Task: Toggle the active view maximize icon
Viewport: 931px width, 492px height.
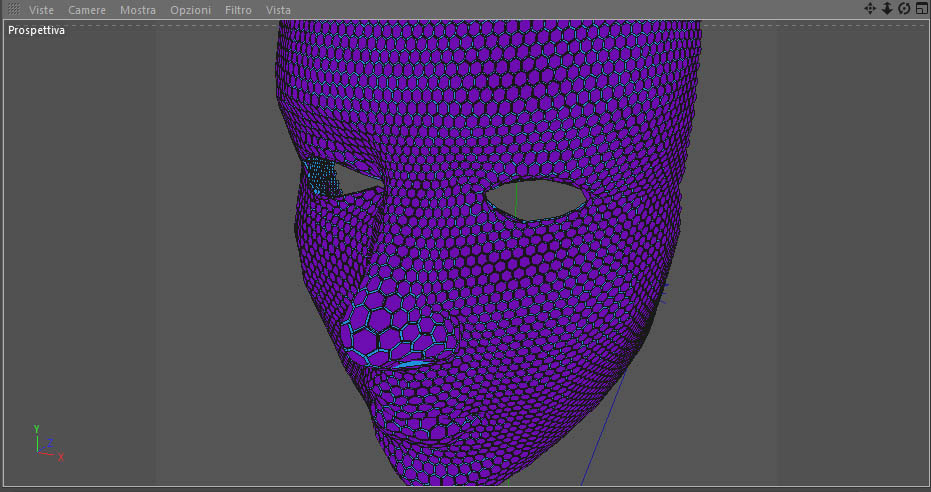Action: (921, 8)
